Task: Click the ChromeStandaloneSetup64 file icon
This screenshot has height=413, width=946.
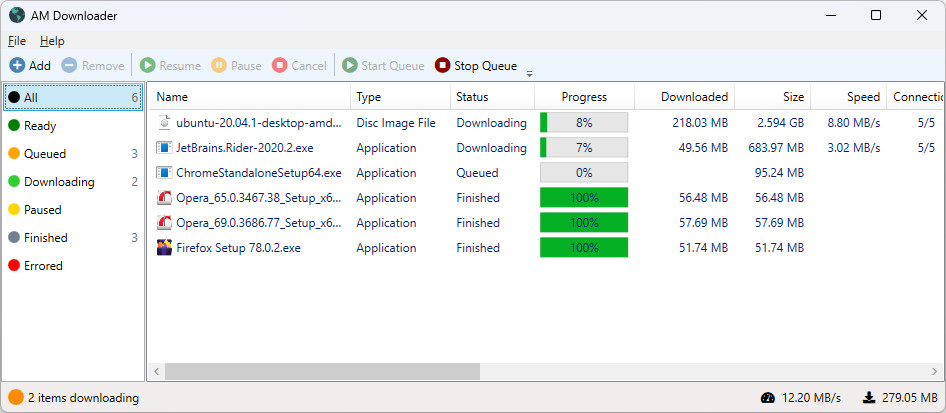Action: (164, 173)
